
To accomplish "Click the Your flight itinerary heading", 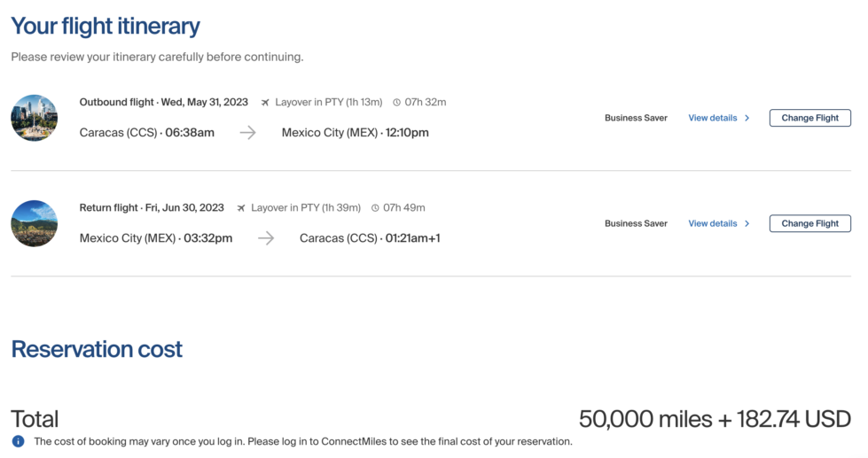I will [x=106, y=27].
